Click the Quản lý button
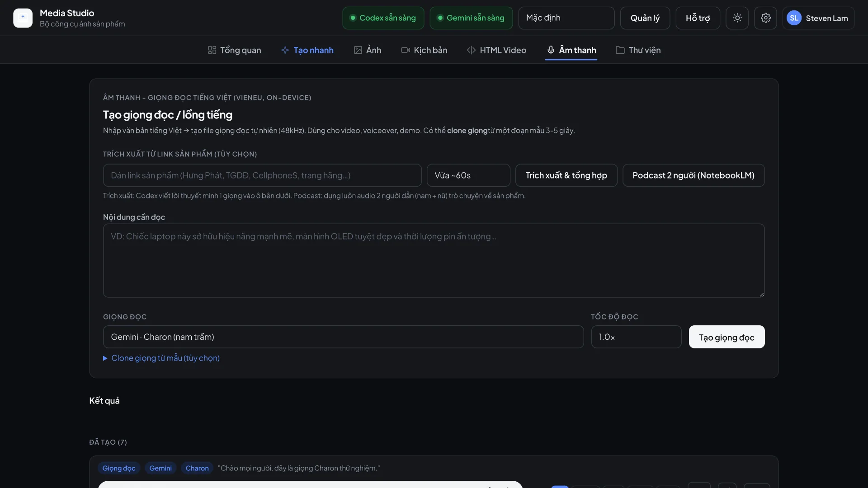 tap(645, 18)
